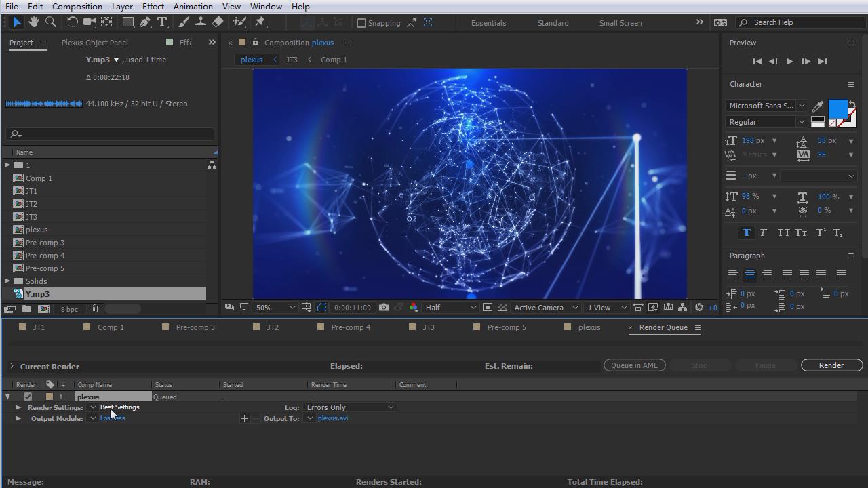Select the Pen tool
The image size is (868, 488).
click(145, 22)
